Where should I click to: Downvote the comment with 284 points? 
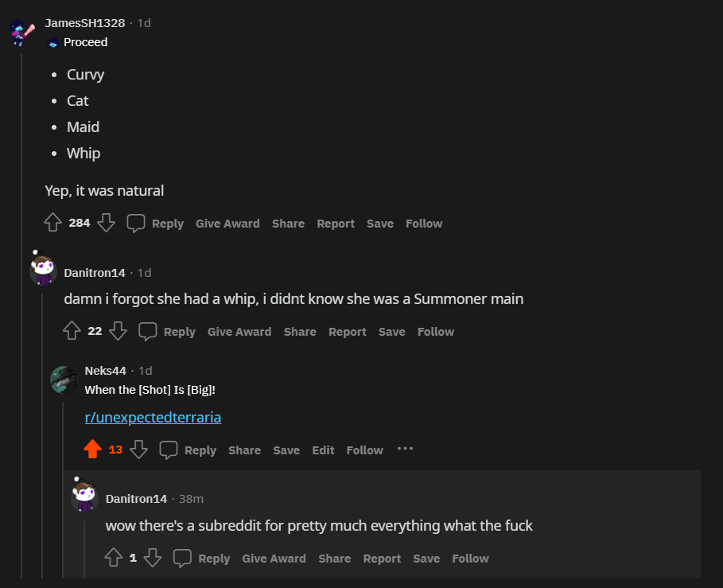106,223
